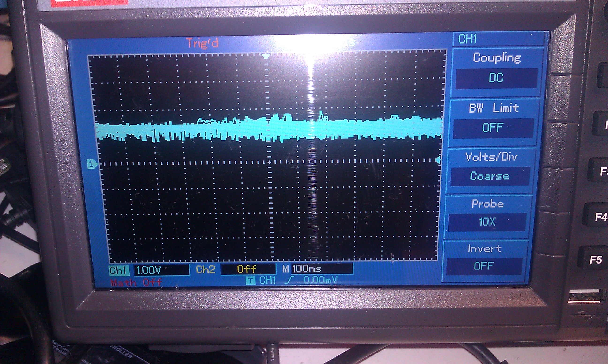
Task: Click the channel 1 ground level marker
Action: pyautogui.click(x=91, y=164)
